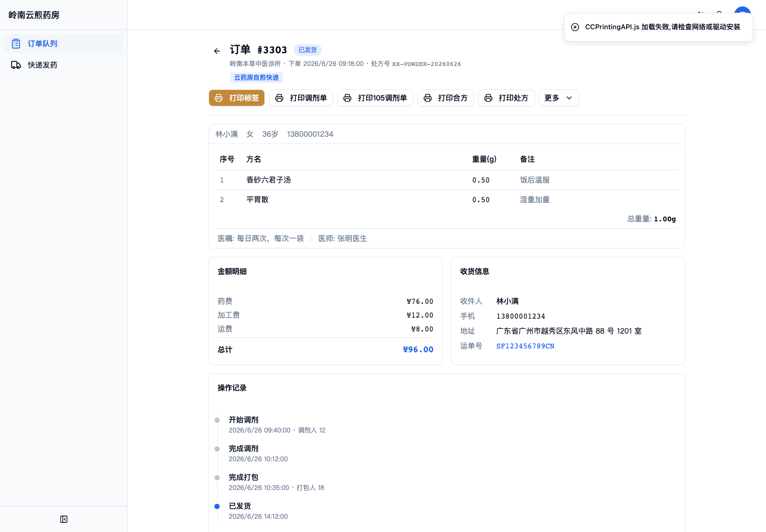Click the total amount ¥96.00
Image resolution: width=766 pixels, height=532 pixels.
tap(418, 350)
